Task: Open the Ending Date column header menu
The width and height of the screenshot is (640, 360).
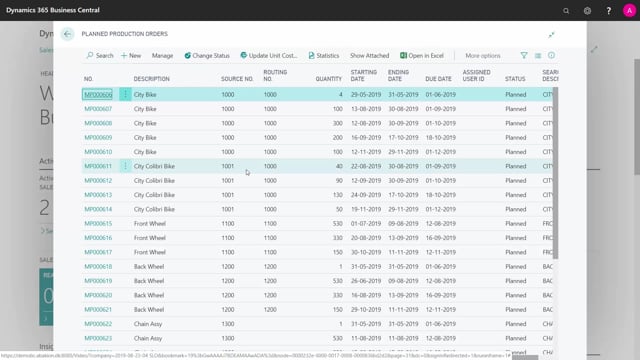Action: (x=398, y=76)
